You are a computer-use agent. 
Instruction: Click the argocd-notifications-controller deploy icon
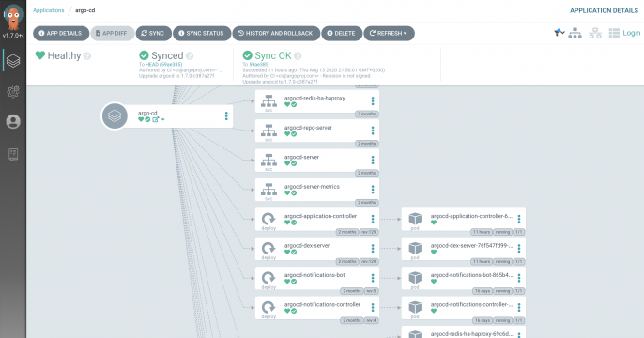click(268, 308)
